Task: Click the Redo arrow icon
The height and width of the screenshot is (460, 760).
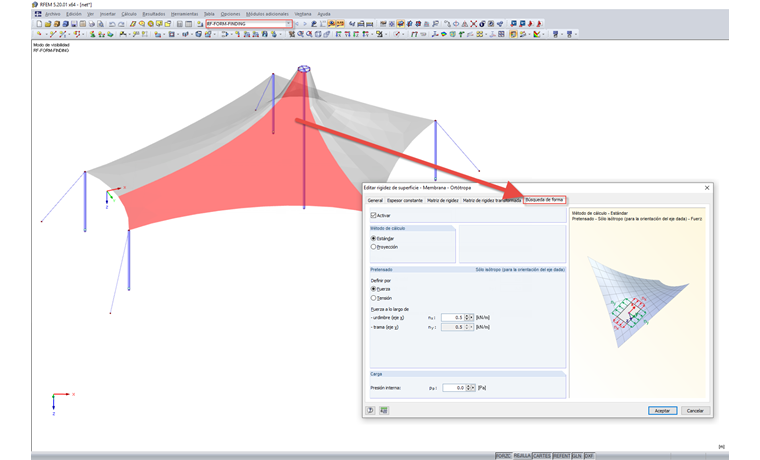Action: (x=121, y=24)
